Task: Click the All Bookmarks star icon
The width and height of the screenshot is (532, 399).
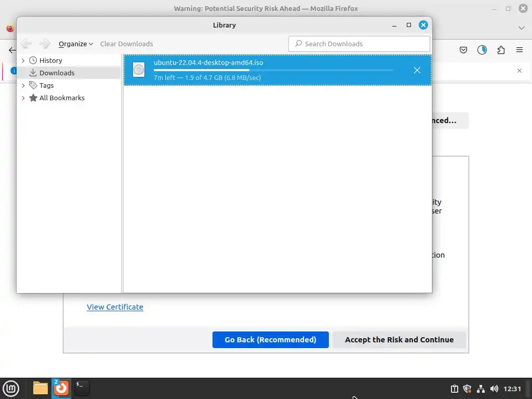Action: point(33,98)
